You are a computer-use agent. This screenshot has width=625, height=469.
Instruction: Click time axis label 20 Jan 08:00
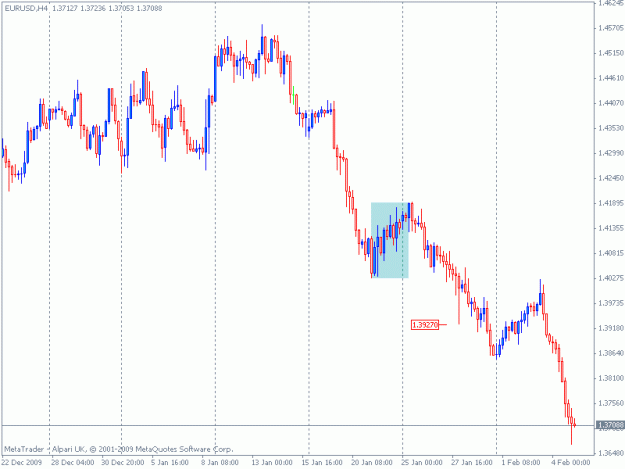pos(371,462)
